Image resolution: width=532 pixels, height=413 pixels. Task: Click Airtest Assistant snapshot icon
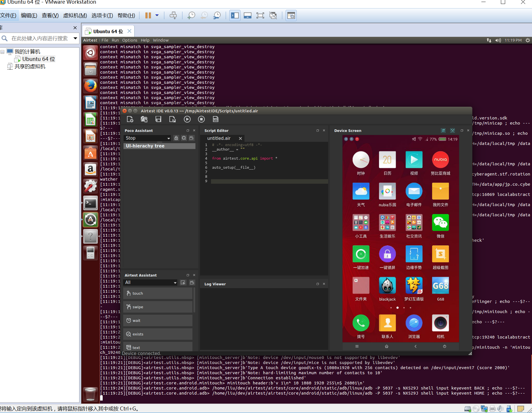pyautogui.click(x=183, y=282)
